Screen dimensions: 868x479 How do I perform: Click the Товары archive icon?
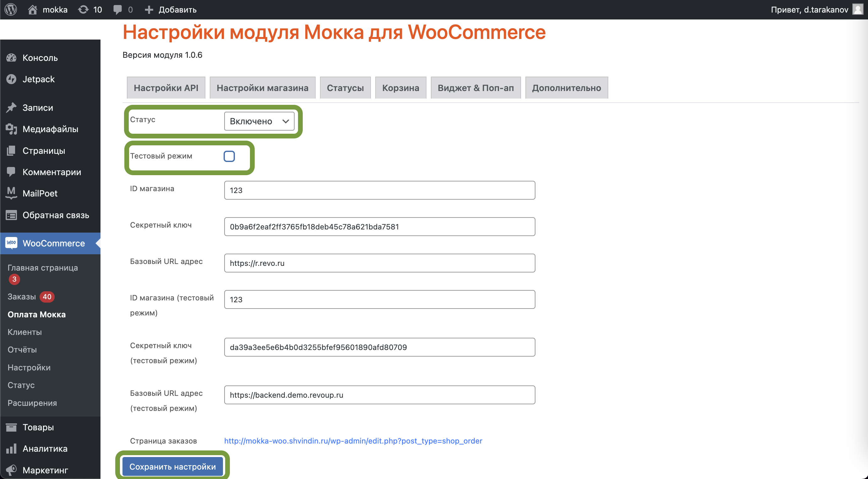pos(11,427)
